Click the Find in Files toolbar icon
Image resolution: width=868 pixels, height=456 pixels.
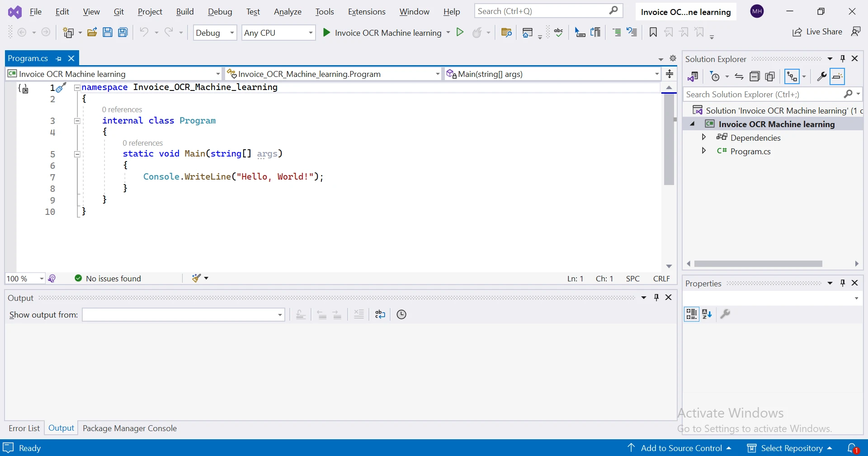[x=506, y=33]
